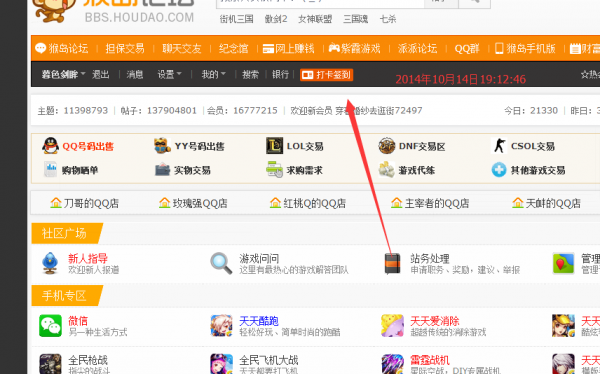Click the 雷霆战机 game icon
Image resolution: width=600 pixels, height=374 pixels.
tap(392, 364)
